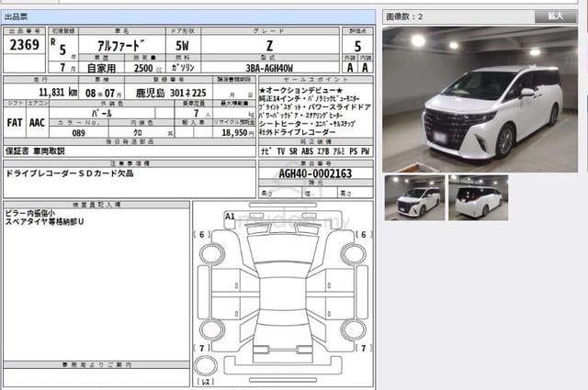Image resolution: width=588 pixels, height=390 pixels.
Task: Click the 出品票 header label
Action: [x=17, y=17]
